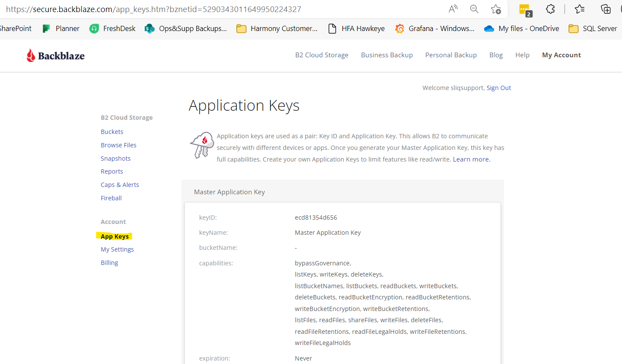Open Business Backup nav menu
The image size is (622, 364).
tap(387, 55)
